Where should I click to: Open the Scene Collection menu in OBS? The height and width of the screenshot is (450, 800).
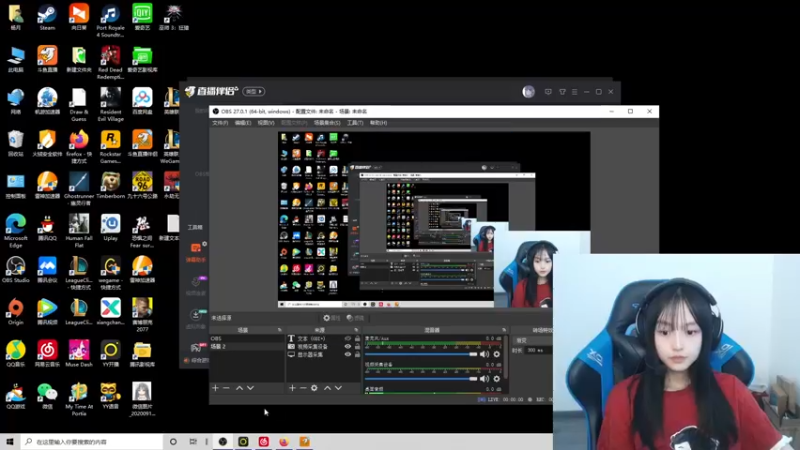pyautogui.click(x=327, y=123)
